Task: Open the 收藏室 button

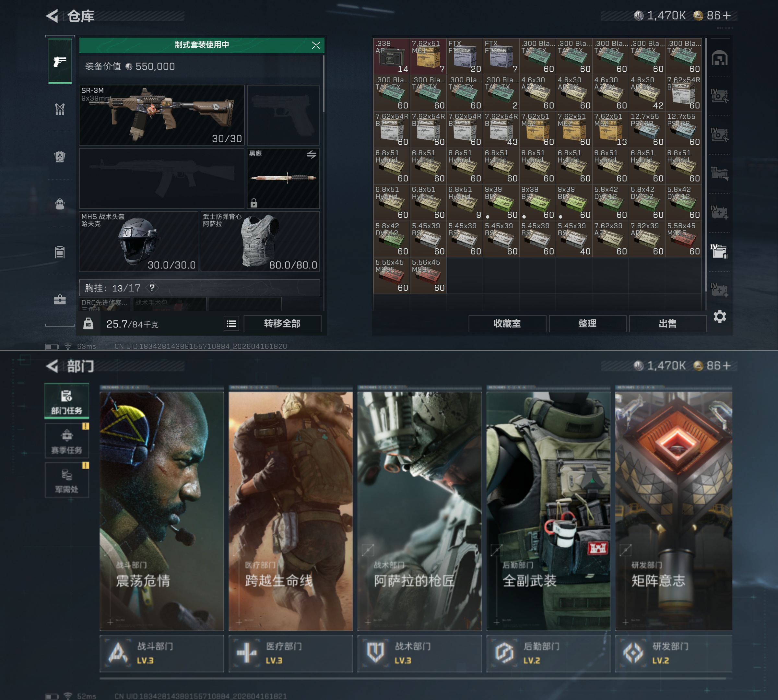Action: click(507, 324)
